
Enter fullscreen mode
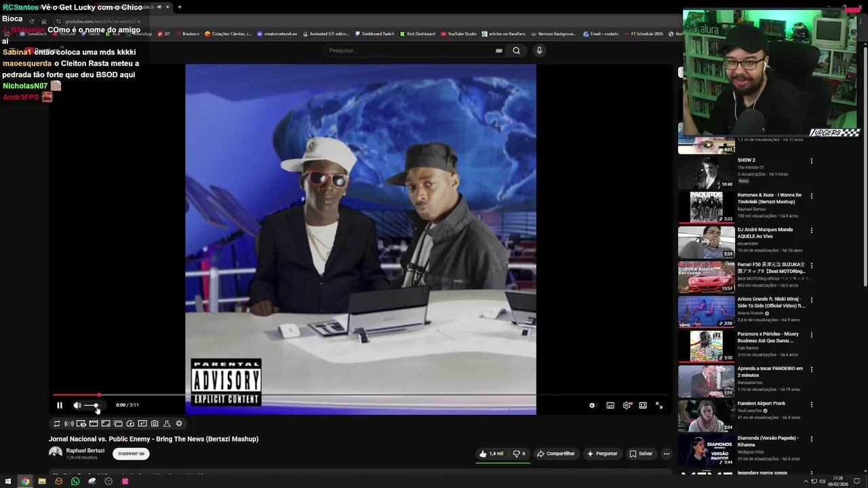[659, 405]
